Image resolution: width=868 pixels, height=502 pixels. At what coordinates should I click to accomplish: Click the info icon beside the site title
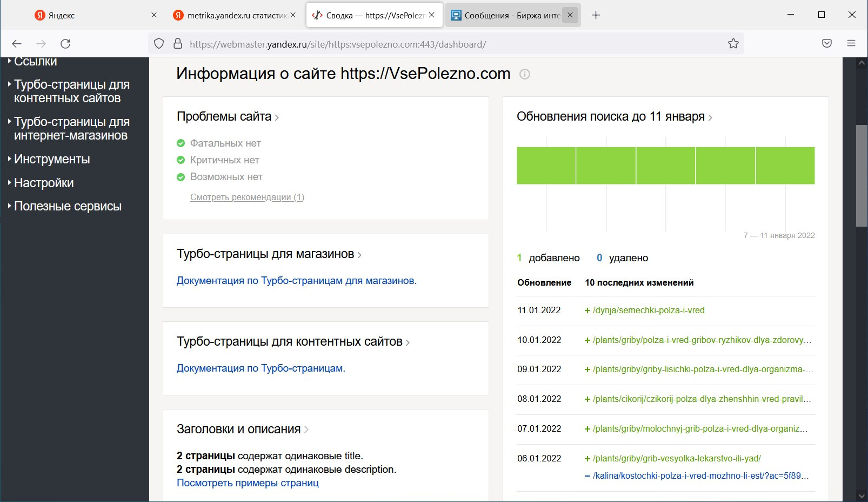tap(524, 74)
